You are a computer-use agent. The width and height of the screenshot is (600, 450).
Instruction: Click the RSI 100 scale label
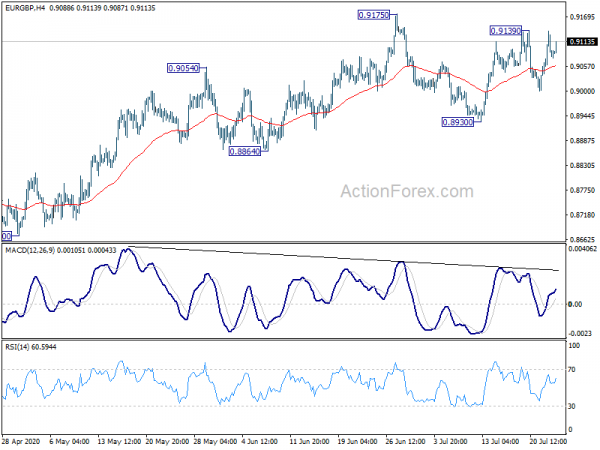tap(574, 346)
